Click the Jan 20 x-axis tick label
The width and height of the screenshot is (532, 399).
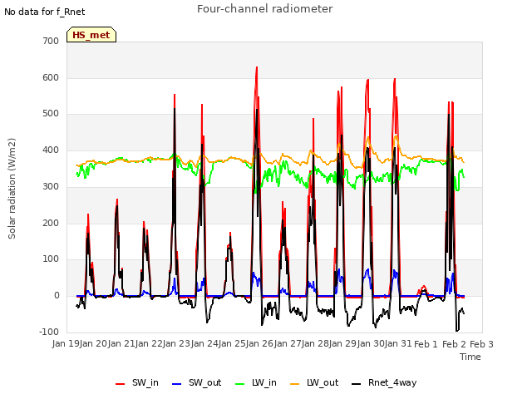coord(94,344)
